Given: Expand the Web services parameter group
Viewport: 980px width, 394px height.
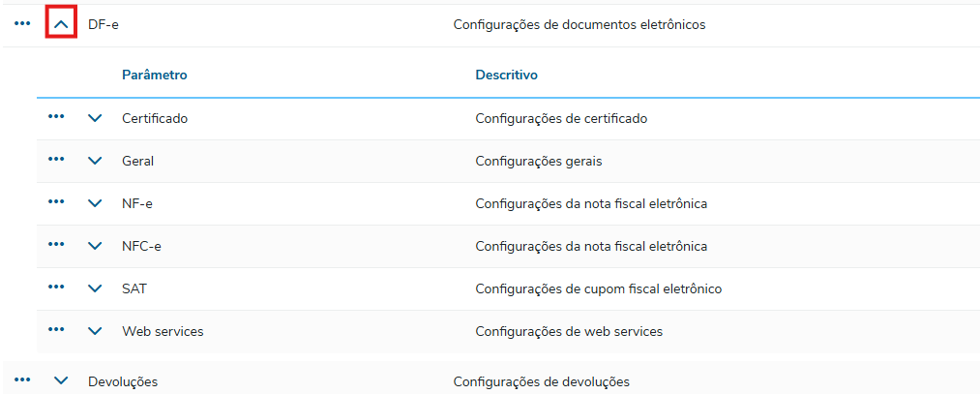Looking at the screenshot, I should pyautogui.click(x=95, y=331).
